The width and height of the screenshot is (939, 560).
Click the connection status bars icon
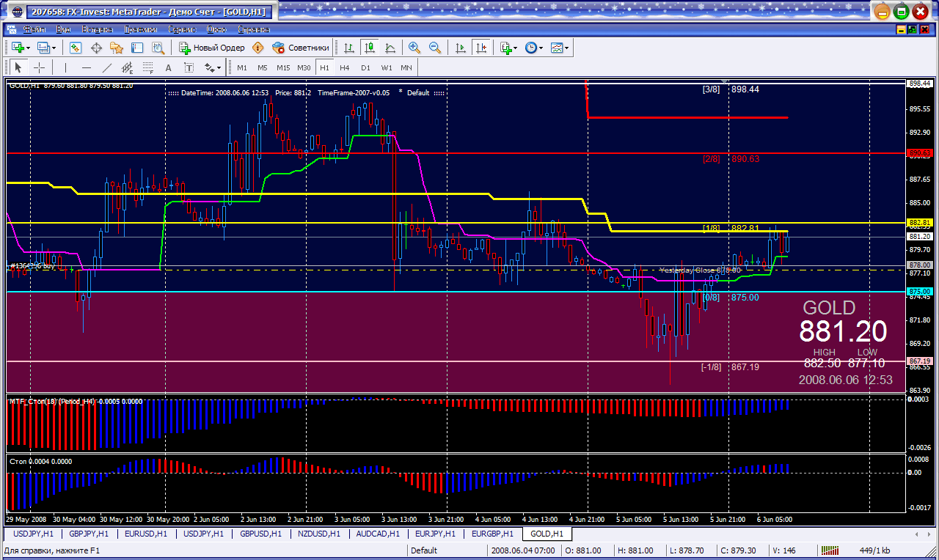(x=830, y=550)
